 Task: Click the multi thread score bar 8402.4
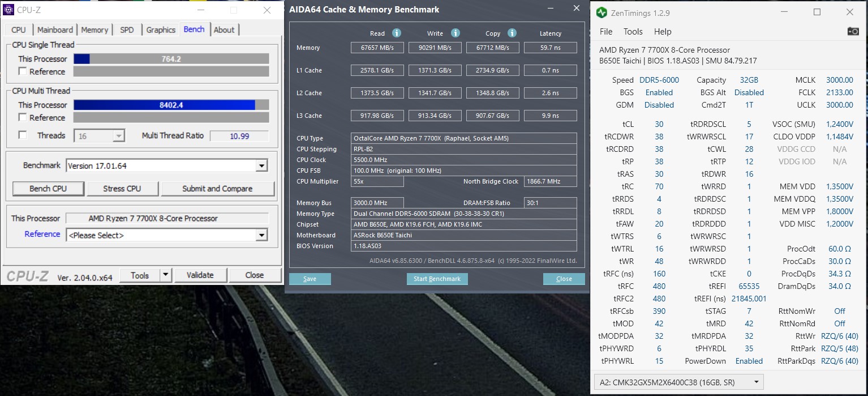[x=171, y=105]
